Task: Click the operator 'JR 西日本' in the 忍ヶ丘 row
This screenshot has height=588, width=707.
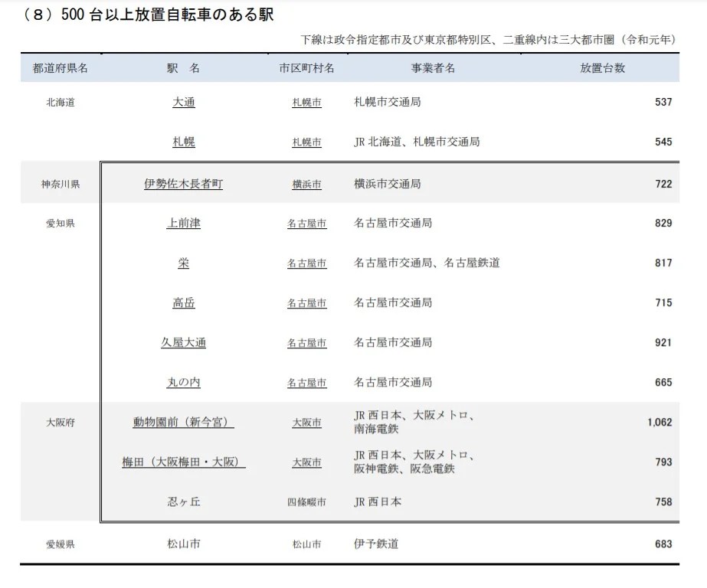Action: [378, 502]
